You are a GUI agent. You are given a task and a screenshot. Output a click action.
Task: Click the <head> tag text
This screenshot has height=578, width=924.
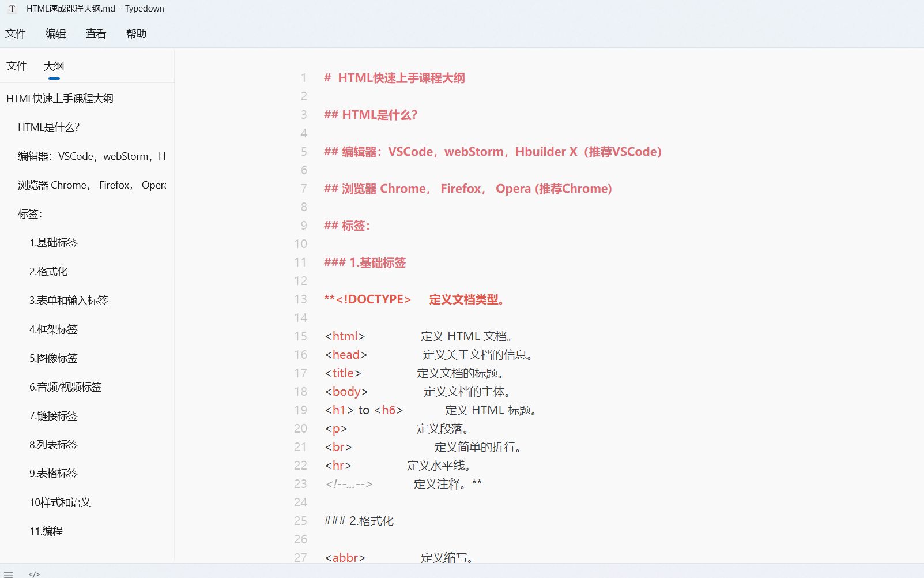coord(346,355)
